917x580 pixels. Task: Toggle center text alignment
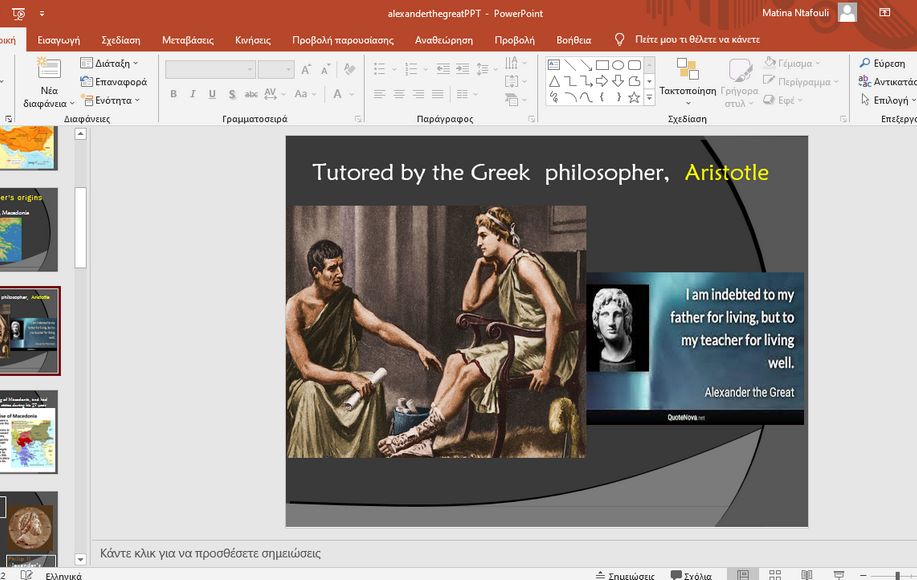click(399, 94)
